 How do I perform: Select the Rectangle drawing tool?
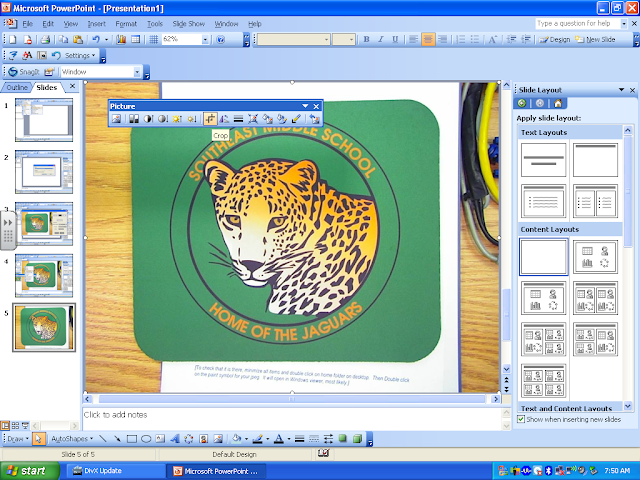pos(131,439)
